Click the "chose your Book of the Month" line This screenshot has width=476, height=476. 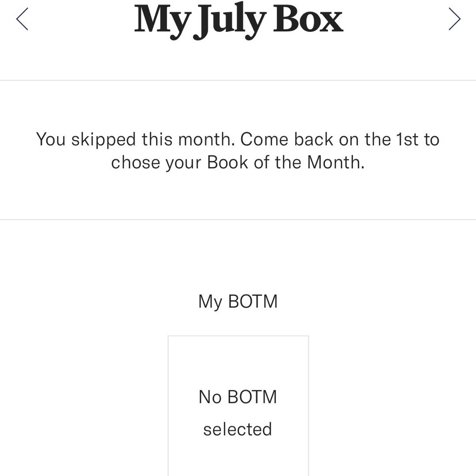[238, 162]
